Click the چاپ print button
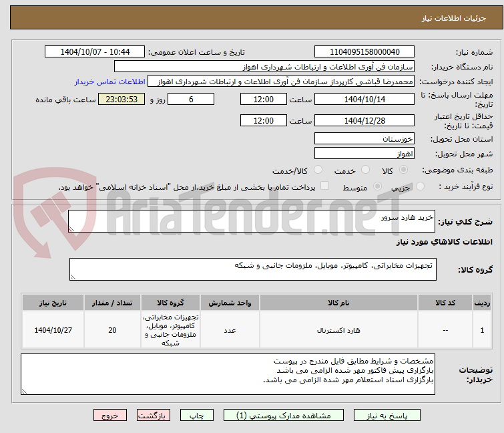Image resolution: width=504 pixels, height=433 pixels. click(197, 416)
